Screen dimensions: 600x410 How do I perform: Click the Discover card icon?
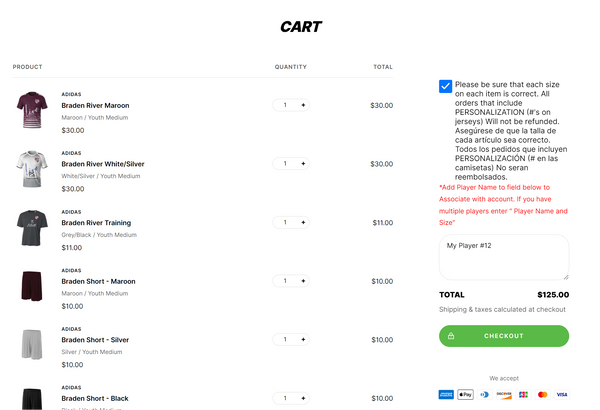click(504, 395)
